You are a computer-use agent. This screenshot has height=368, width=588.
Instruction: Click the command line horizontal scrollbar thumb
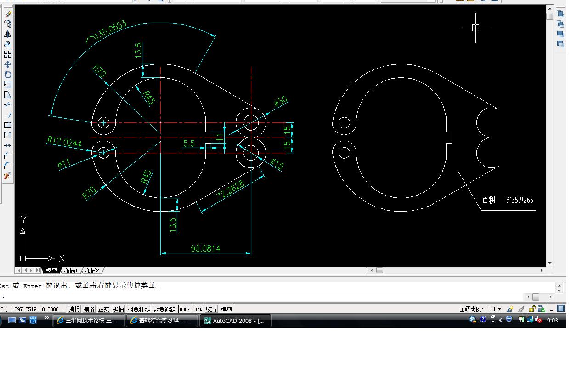pyautogui.click(x=536, y=297)
